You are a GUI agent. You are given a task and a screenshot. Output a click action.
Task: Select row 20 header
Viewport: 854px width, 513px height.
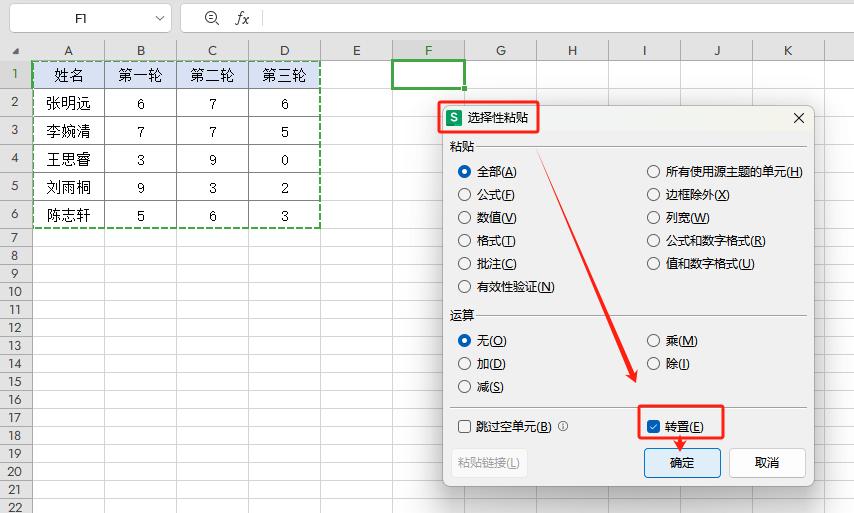15,471
